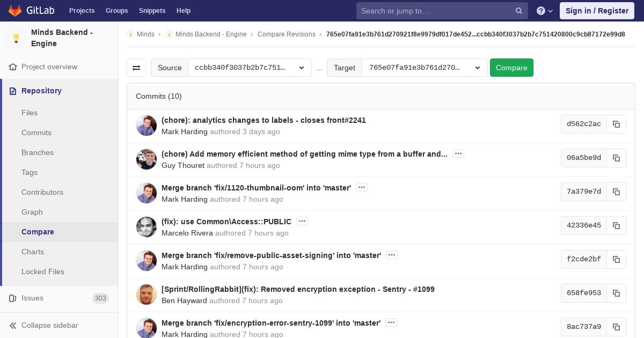The width and height of the screenshot is (644, 338).
Task: Open Guy Thouret's avatar
Action: click(x=147, y=159)
